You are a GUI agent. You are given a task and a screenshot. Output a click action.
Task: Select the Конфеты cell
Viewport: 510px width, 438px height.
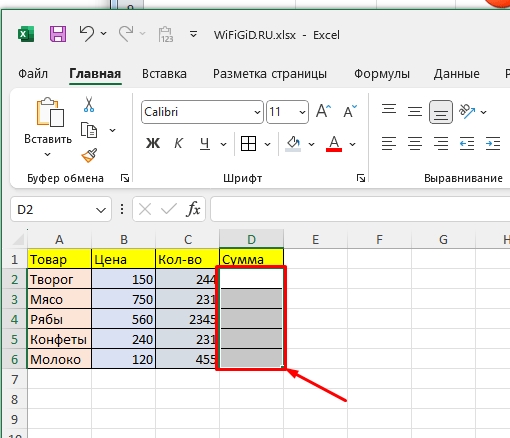coord(59,339)
